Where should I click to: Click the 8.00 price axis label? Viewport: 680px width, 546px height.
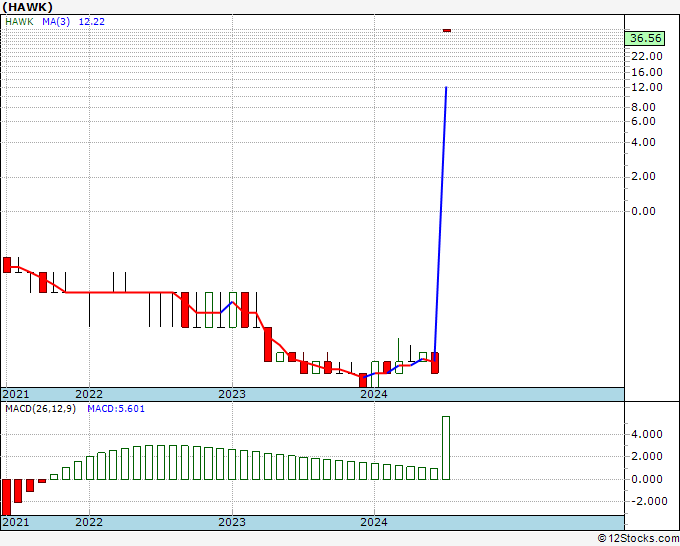(x=644, y=107)
